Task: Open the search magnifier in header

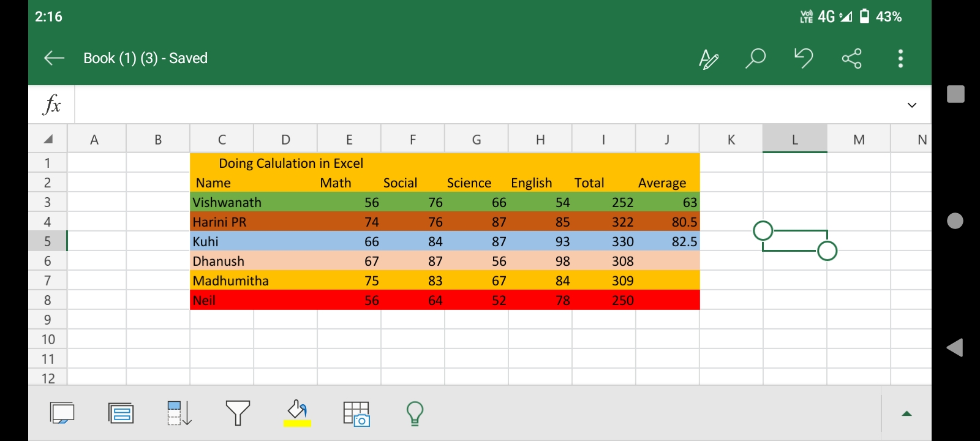Action: (755, 59)
